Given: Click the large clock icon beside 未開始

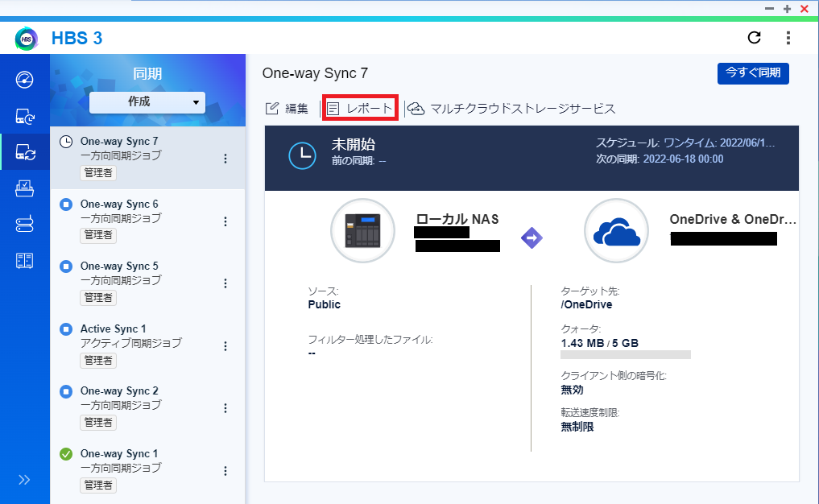Looking at the screenshot, I should [x=303, y=155].
